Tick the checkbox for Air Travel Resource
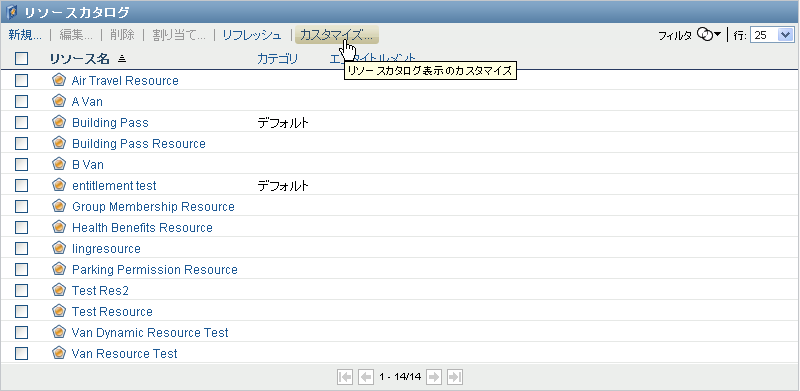This screenshot has width=800, height=391. point(21,81)
